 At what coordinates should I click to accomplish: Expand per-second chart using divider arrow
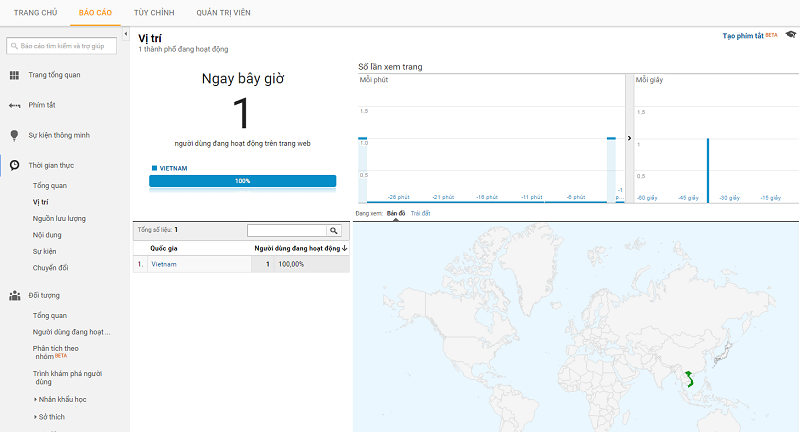point(629,138)
